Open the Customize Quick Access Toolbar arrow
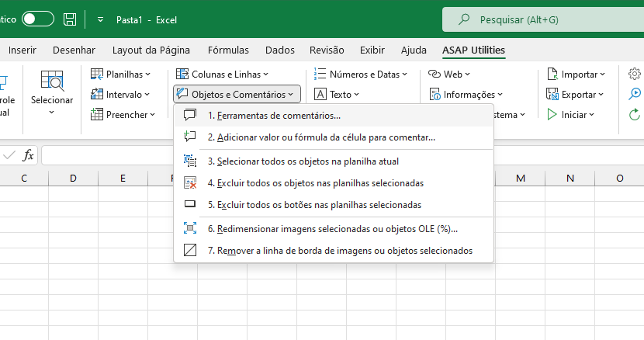This screenshot has width=644, height=340. click(100, 19)
